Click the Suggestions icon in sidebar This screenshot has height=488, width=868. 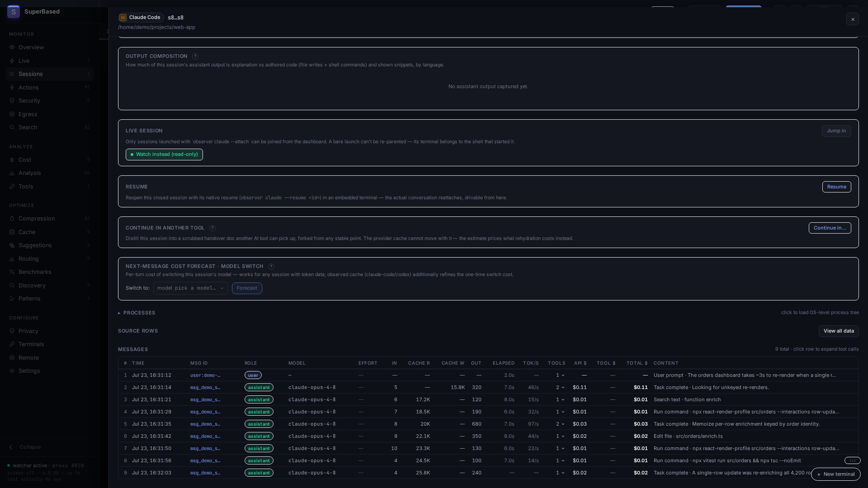tap(12, 245)
